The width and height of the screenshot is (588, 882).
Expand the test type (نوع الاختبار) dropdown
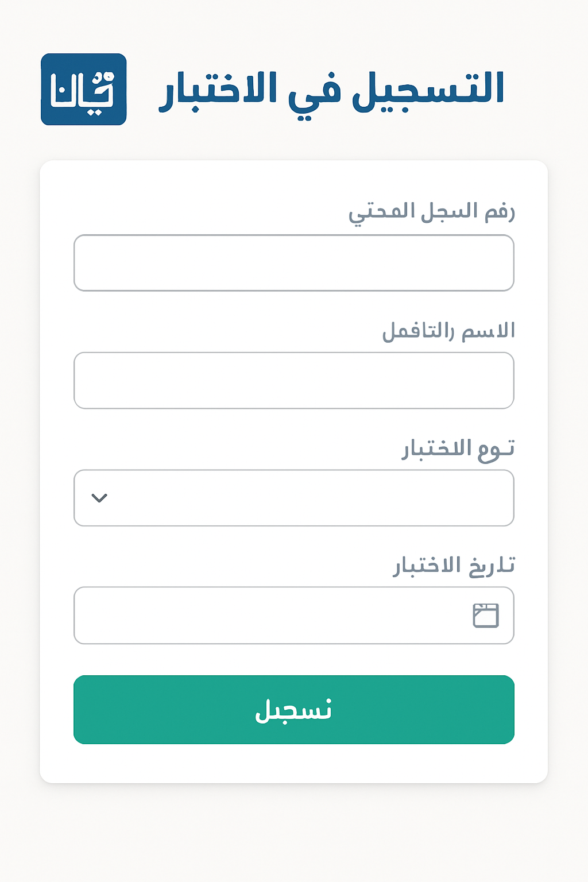[x=294, y=498]
